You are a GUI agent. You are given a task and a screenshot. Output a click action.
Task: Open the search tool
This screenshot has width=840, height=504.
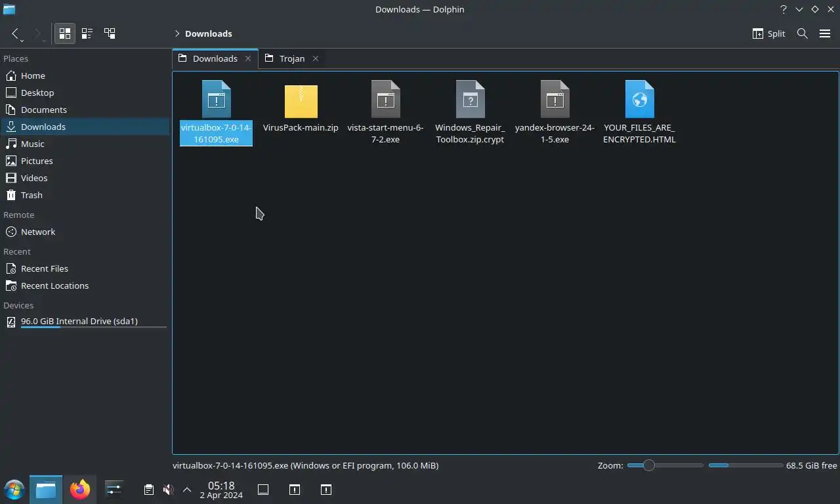(x=802, y=33)
